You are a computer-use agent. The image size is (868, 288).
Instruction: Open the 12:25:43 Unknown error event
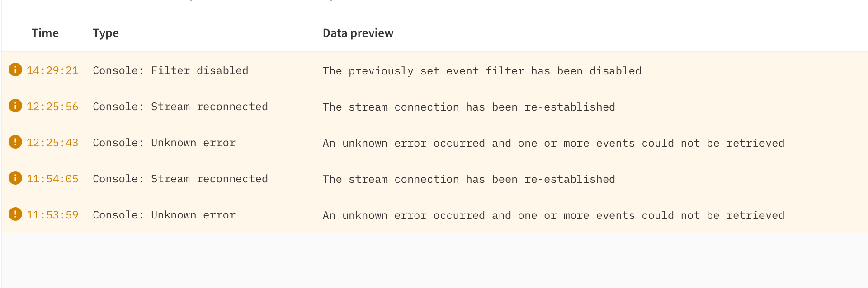point(434,143)
